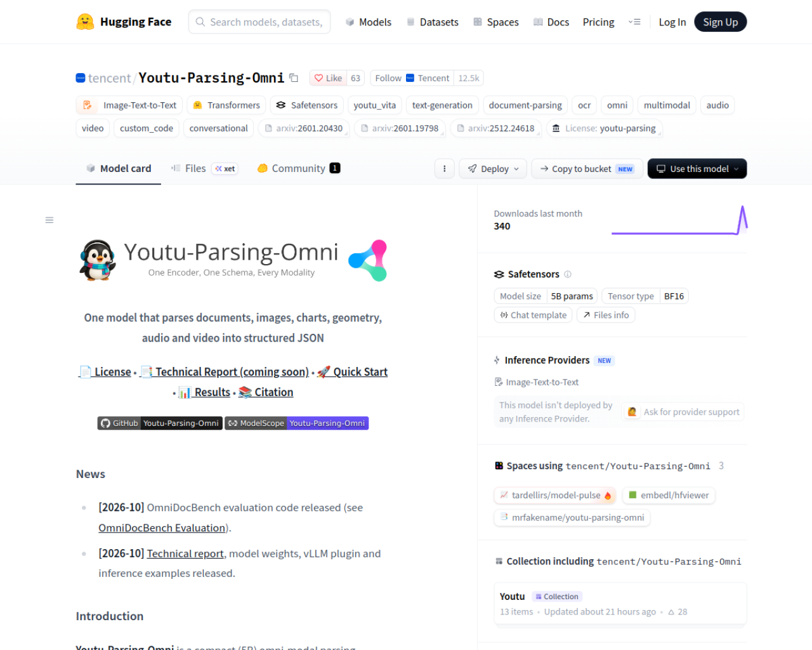Click the colorful Youtu logo graphic

368,260
